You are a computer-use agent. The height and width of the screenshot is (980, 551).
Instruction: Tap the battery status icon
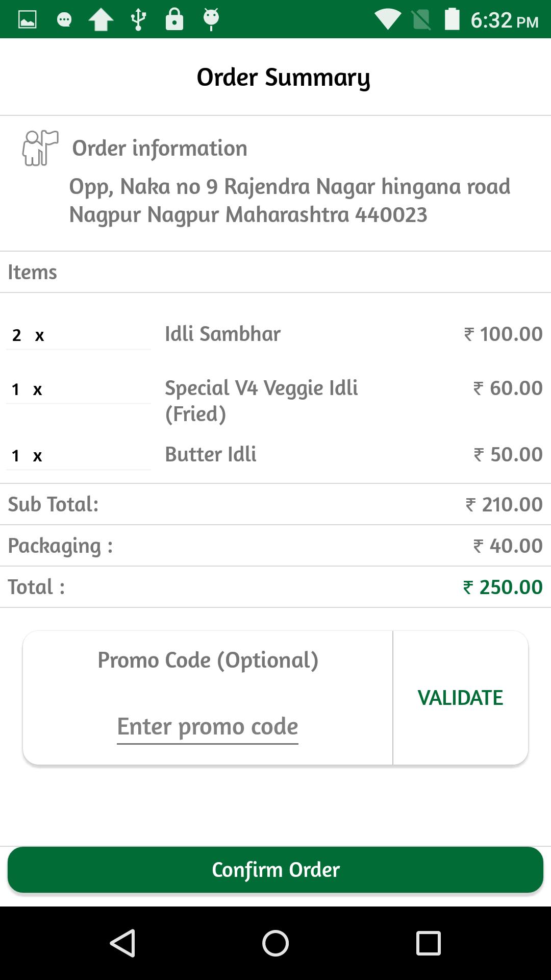tap(452, 19)
